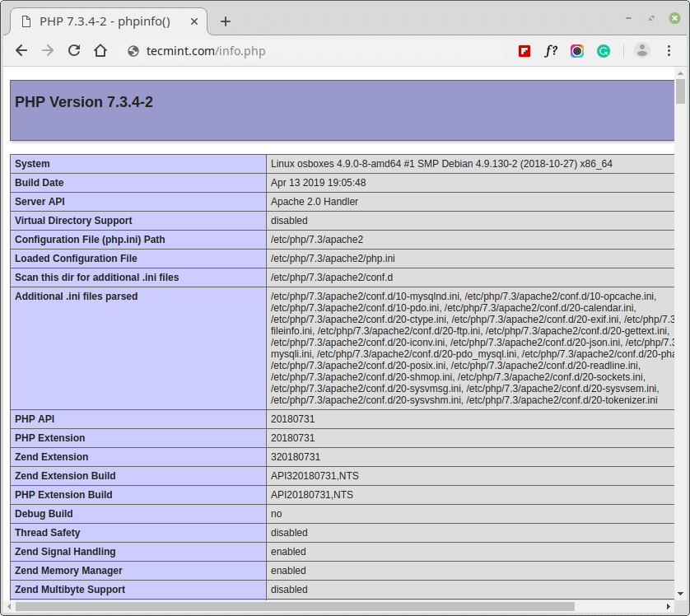Open the Grammarly extension
This screenshot has height=616, width=690.
coord(604,51)
